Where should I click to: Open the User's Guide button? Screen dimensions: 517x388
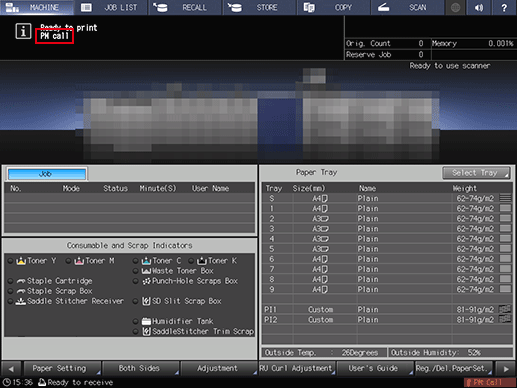pos(375,368)
